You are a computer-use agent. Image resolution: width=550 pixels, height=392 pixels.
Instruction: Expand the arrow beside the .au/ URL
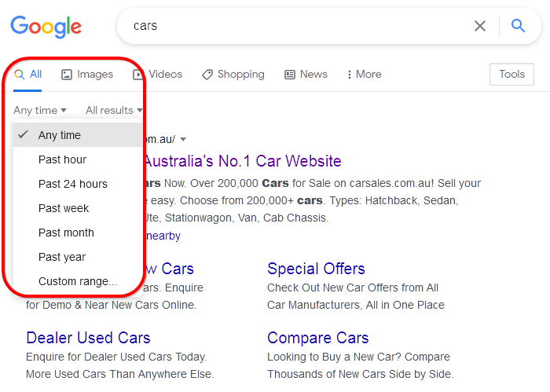[183, 140]
